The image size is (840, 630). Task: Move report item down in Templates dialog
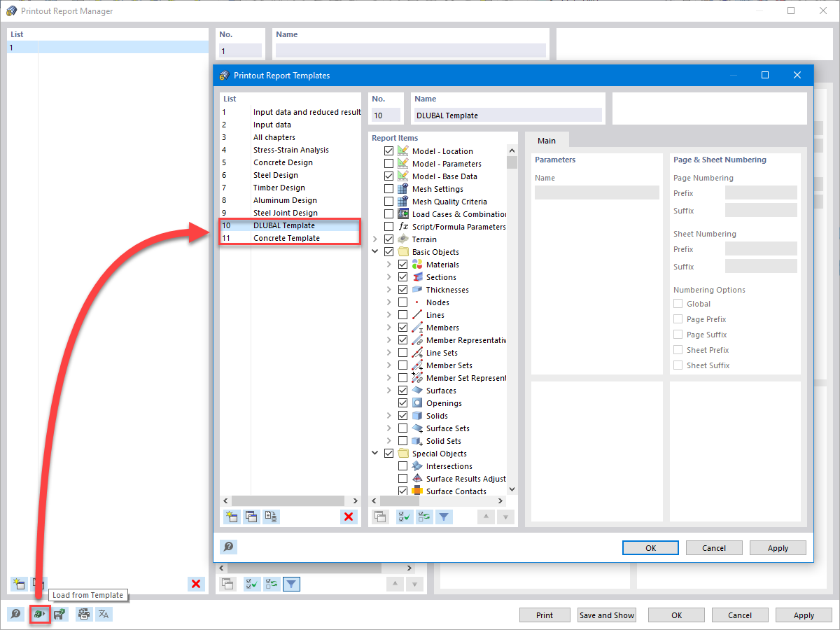(x=506, y=517)
